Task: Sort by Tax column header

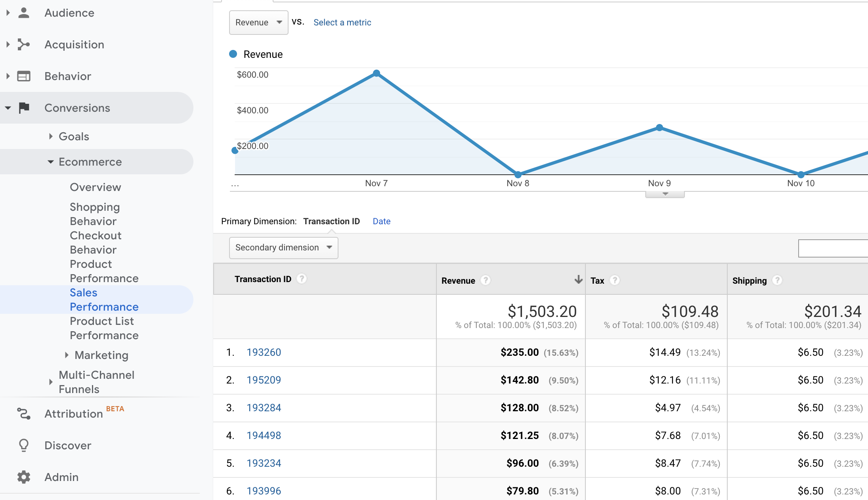Action: point(597,281)
